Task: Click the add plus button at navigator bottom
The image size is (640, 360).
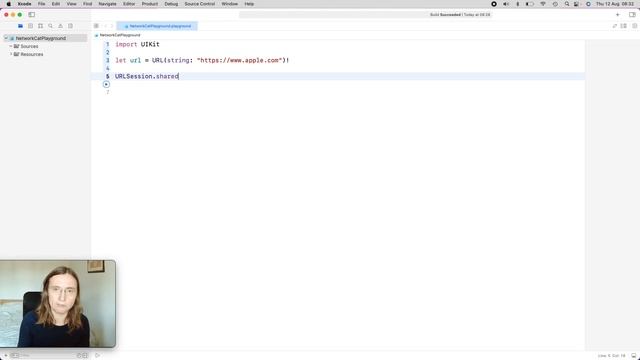Action: (x=5, y=356)
